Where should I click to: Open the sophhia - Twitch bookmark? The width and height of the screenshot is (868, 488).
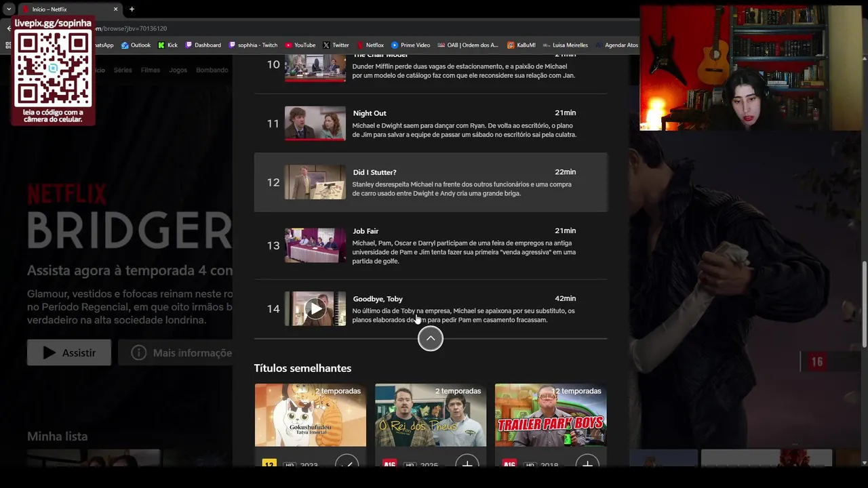pyautogui.click(x=253, y=45)
